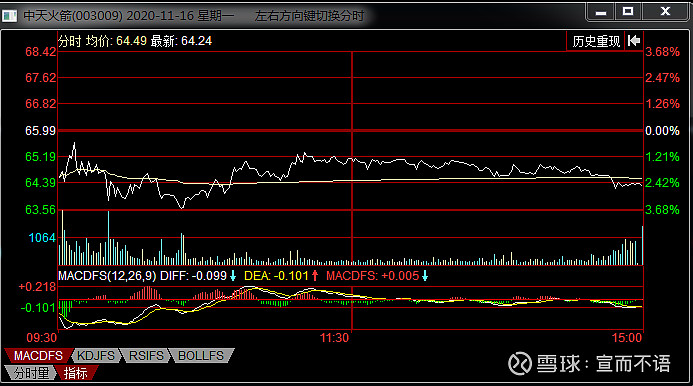Select the 分时里 tab
693x386 pixels.
click(31, 373)
